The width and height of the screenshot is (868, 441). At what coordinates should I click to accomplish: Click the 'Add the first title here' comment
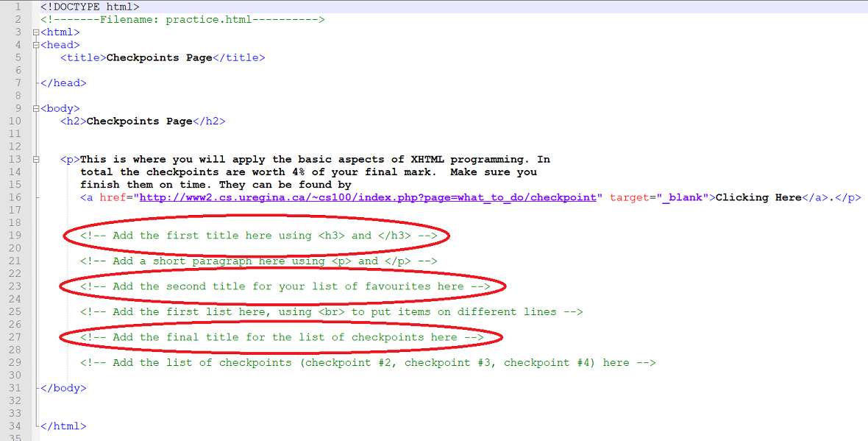pyautogui.click(x=258, y=236)
